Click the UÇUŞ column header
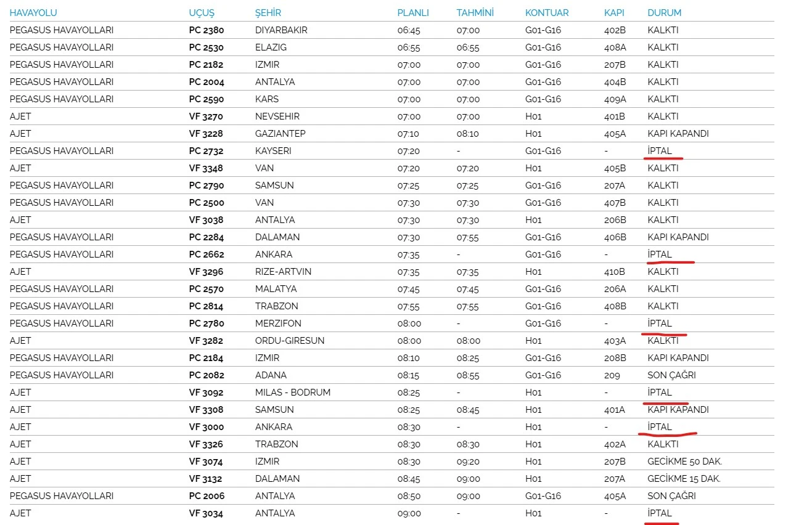Image resolution: width=812 pixels, height=525 pixels. click(202, 12)
